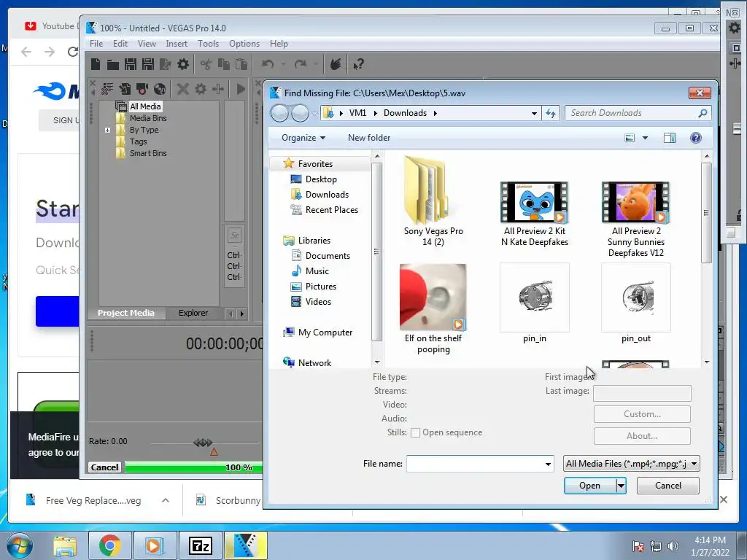Open the view options dropdown arrow
Image resolution: width=747 pixels, height=560 pixels.
coord(645,138)
